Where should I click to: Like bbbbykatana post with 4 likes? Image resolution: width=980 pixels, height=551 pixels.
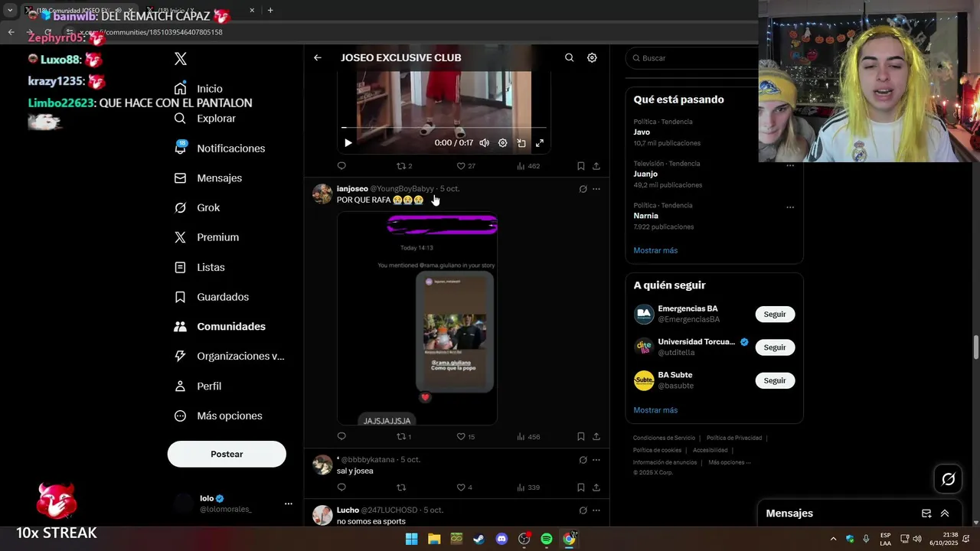click(464, 487)
